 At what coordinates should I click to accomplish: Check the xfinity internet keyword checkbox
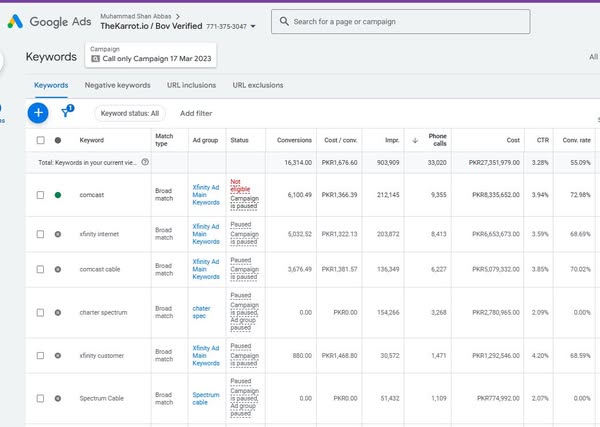[40, 234]
